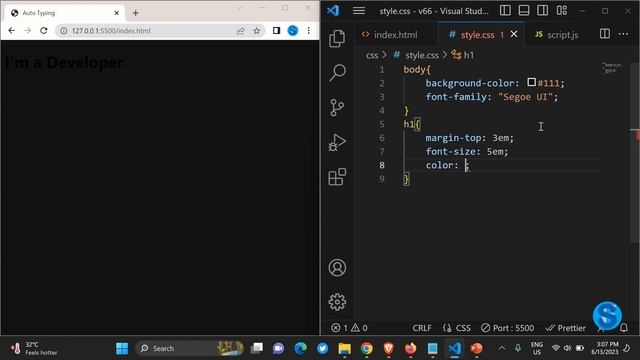The width and height of the screenshot is (640, 360).
Task: Close the style.css tab
Action: point(514,34)
